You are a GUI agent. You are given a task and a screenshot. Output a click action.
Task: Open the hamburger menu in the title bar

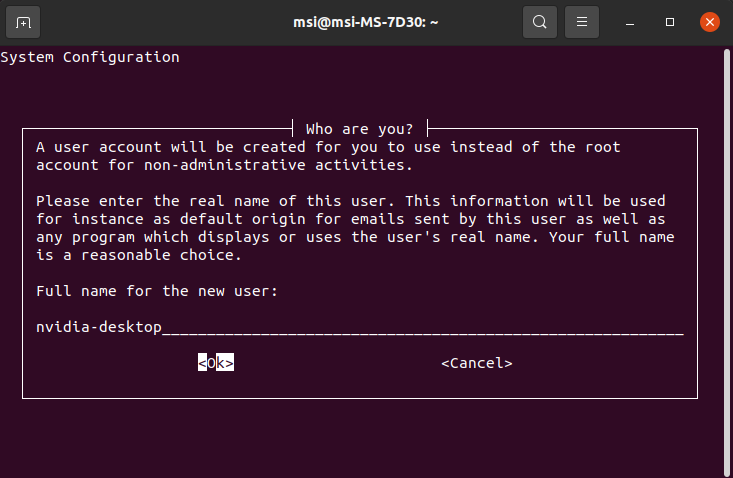click(582, 22)
